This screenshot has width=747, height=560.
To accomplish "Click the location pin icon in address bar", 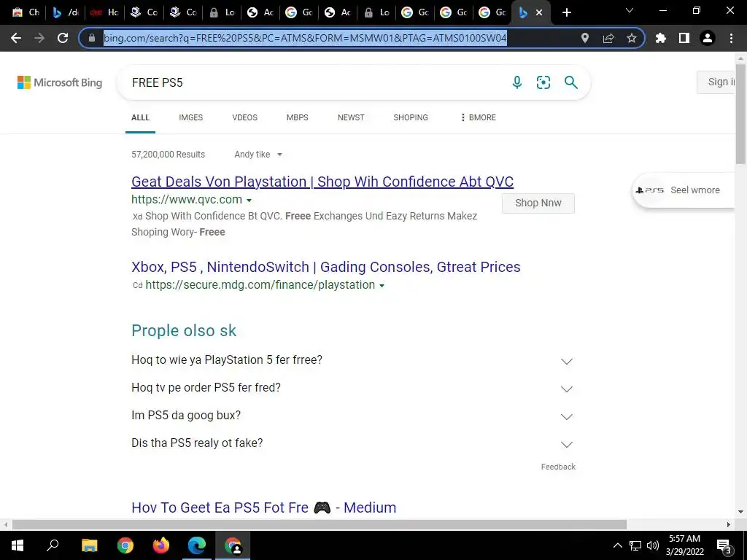I will [x=585, y=38].
